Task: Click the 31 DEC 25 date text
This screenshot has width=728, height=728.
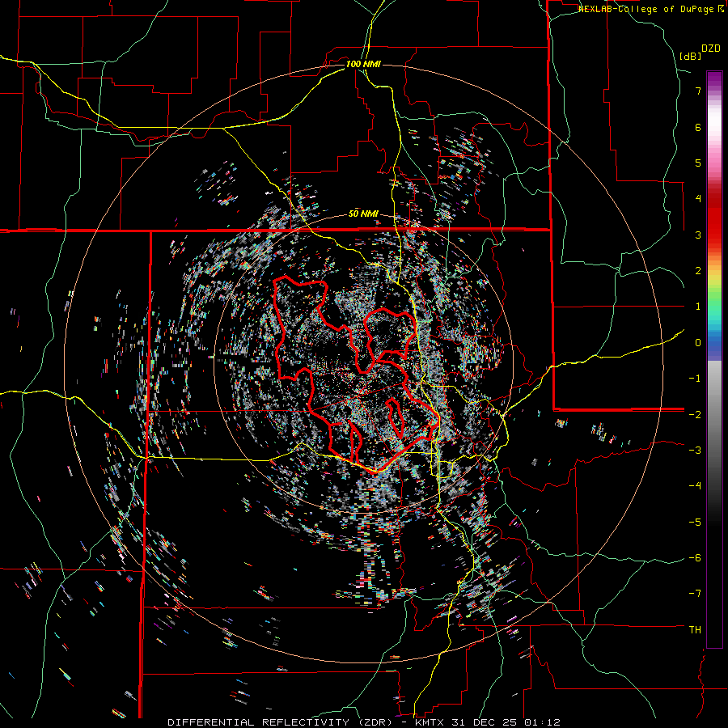Action: pos(486,722)
